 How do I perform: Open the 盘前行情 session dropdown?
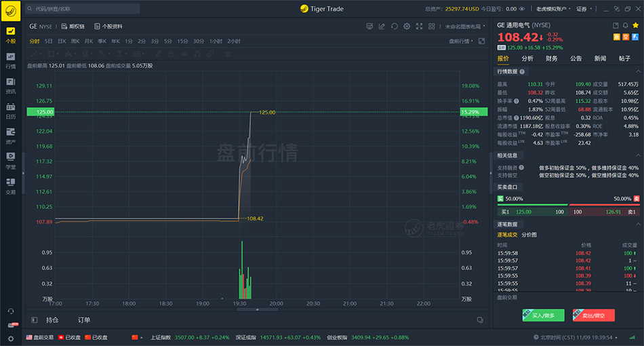(x=461, y=41)
